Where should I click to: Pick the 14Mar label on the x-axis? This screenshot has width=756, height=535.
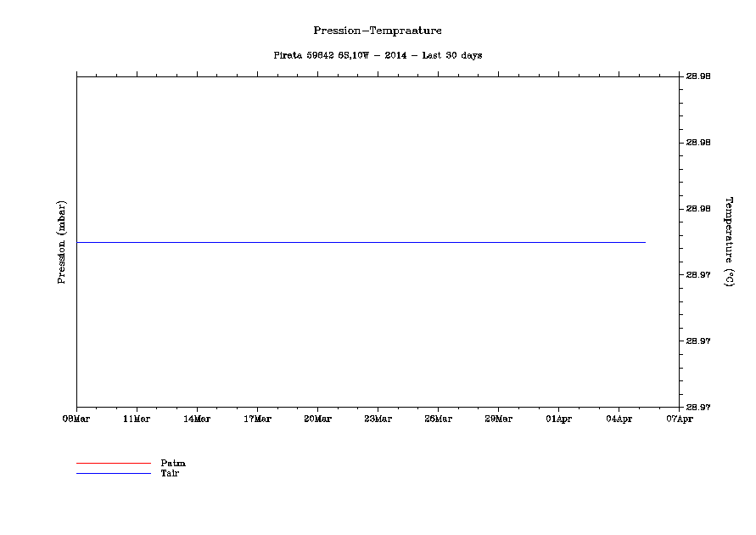pos(197,418)
